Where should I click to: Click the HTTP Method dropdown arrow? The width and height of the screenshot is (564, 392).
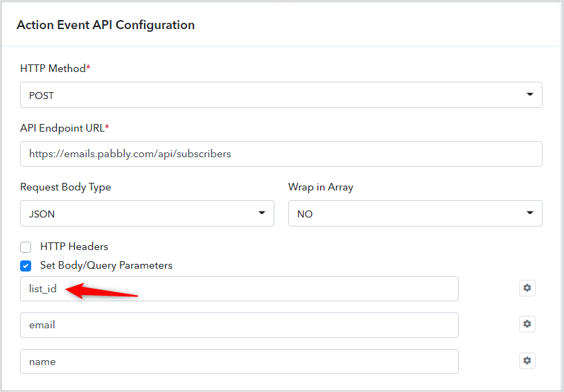530,95
